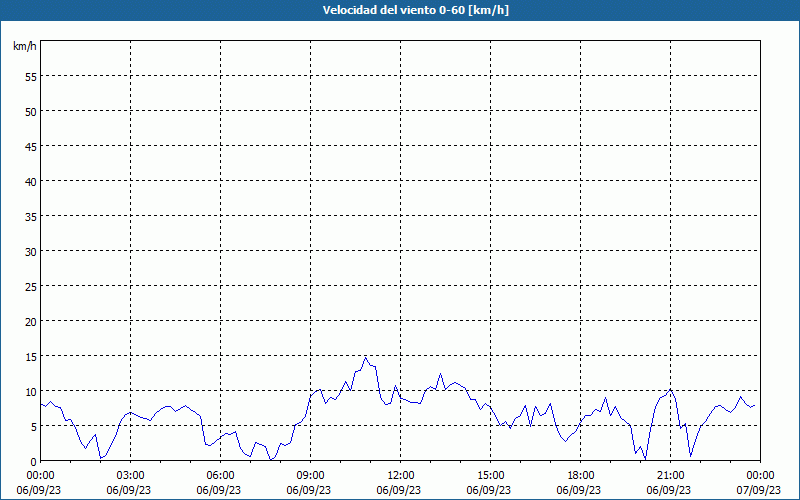Click the '50' y-axis value

(31, 111)
